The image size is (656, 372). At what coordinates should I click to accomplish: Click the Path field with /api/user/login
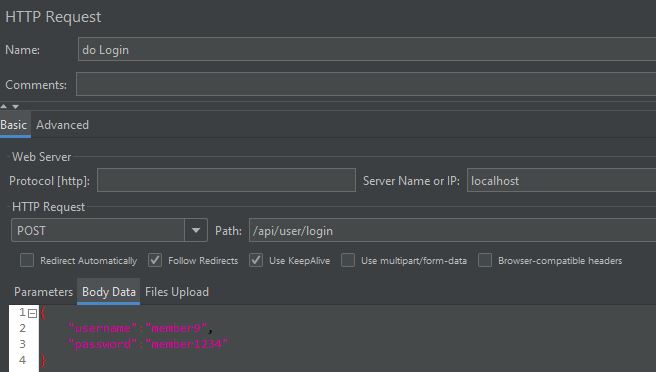[x=452, y=230]
